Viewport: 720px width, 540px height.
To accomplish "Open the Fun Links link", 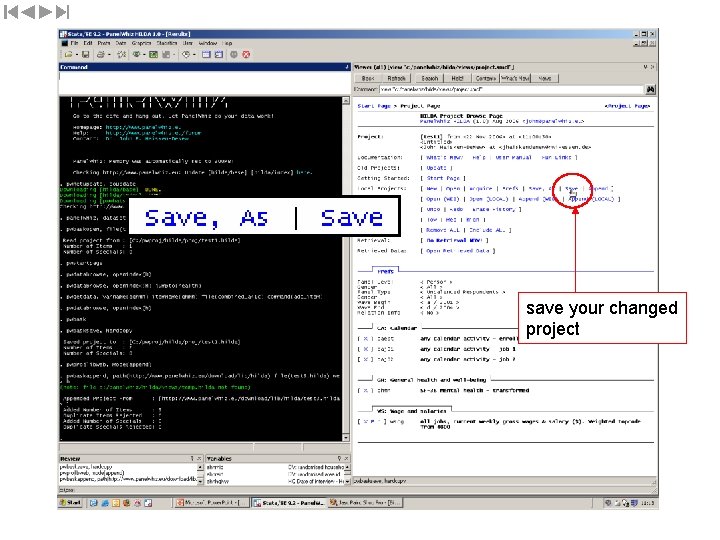I will 556,158.
